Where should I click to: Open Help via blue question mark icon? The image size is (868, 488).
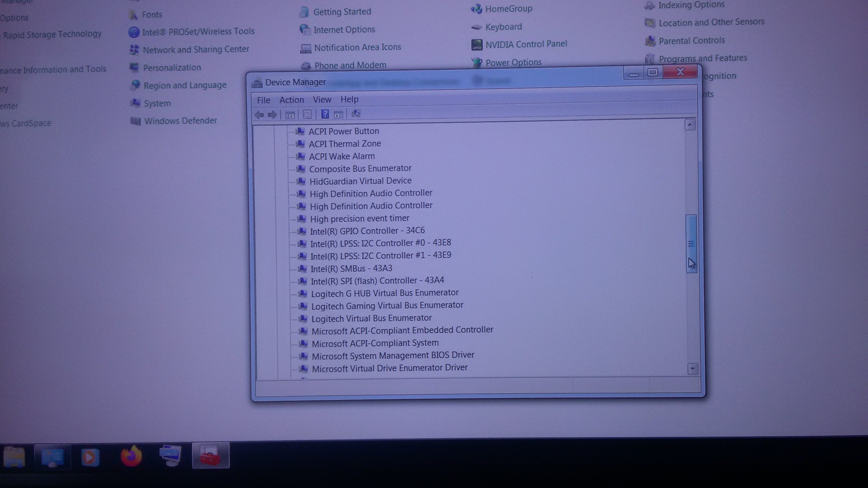tap(325, 114)
